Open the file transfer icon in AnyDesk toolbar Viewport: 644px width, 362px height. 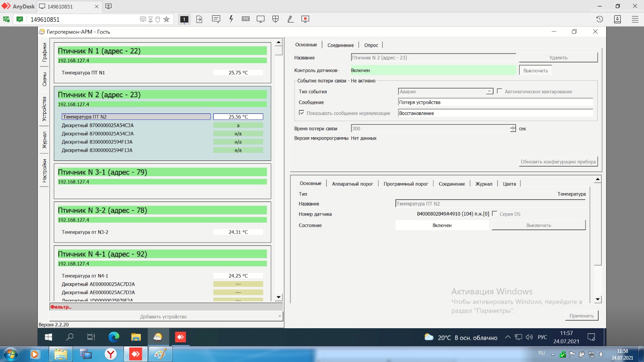tap(199, 19)
